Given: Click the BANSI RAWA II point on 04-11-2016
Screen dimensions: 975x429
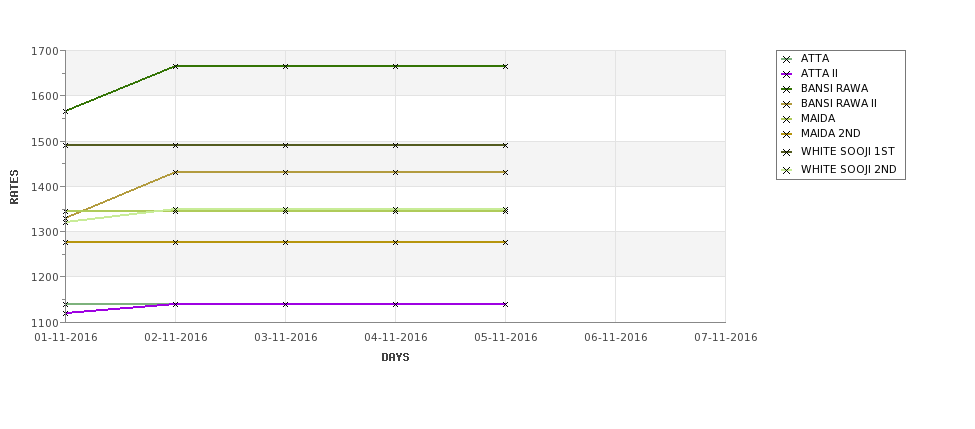Looking at the screenshot, I should pyautogui.click(x=395, y=172).
